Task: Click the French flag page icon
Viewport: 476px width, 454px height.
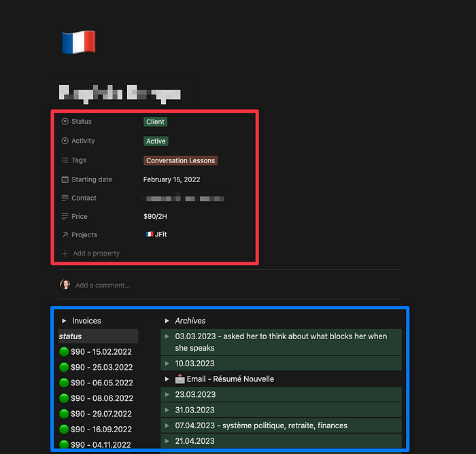Action: click(79, 42)
